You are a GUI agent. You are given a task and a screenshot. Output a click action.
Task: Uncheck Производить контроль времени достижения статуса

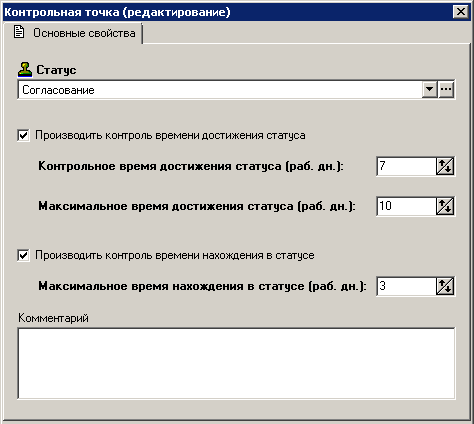(x=23, y=135)
